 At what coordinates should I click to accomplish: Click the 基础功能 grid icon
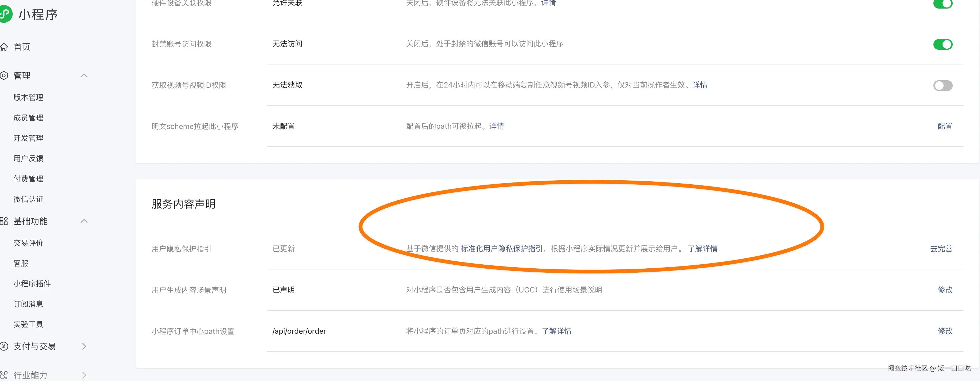pos(4,221)
